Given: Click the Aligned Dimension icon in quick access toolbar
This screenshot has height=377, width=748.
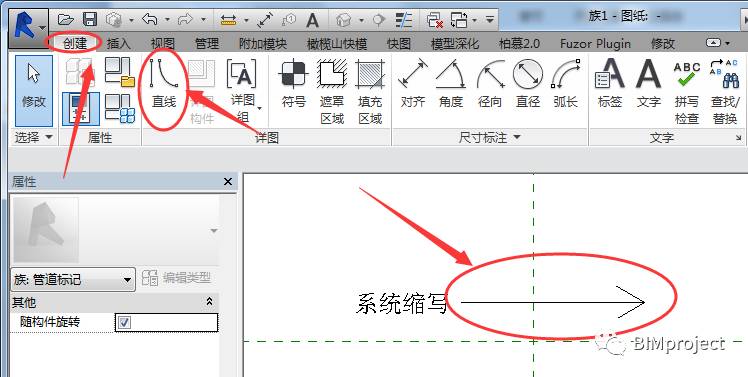Looking at the screenshot, I should 265,20.
